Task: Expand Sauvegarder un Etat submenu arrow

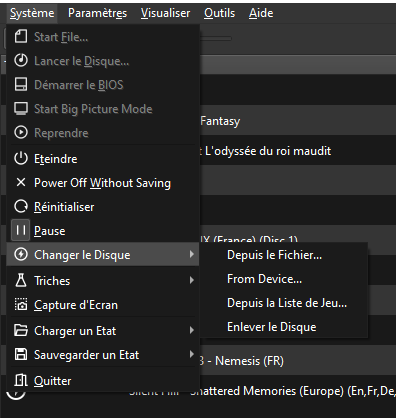Action: pos(192,354)
